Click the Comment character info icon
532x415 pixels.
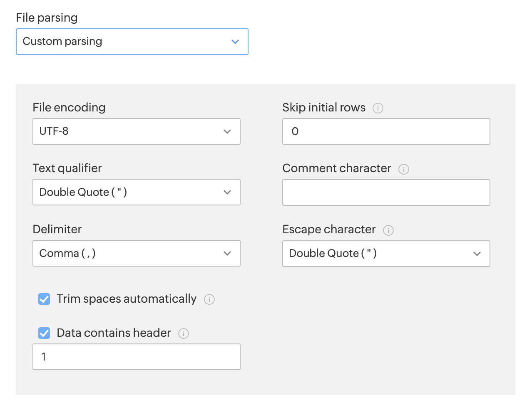tap(404, 169)
